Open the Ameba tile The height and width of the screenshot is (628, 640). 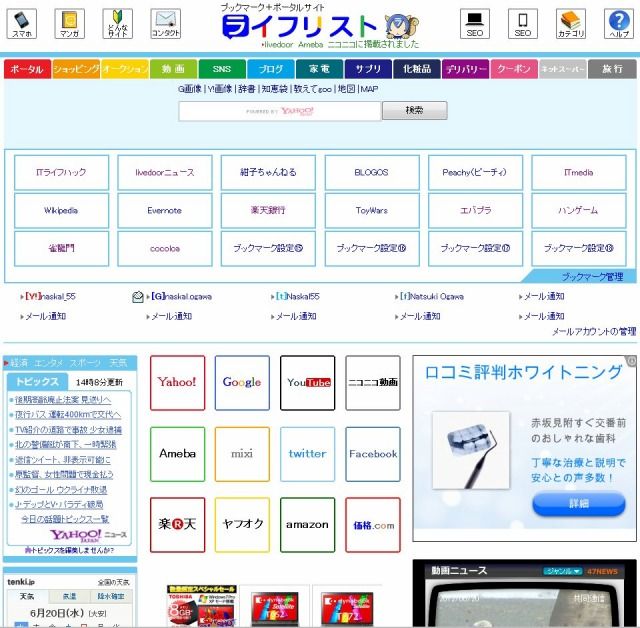tap(177, 454)
